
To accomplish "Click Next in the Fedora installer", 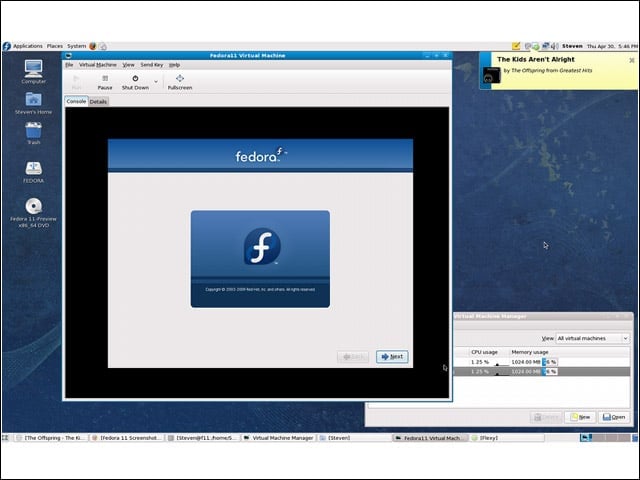I will tap(392, 357).
